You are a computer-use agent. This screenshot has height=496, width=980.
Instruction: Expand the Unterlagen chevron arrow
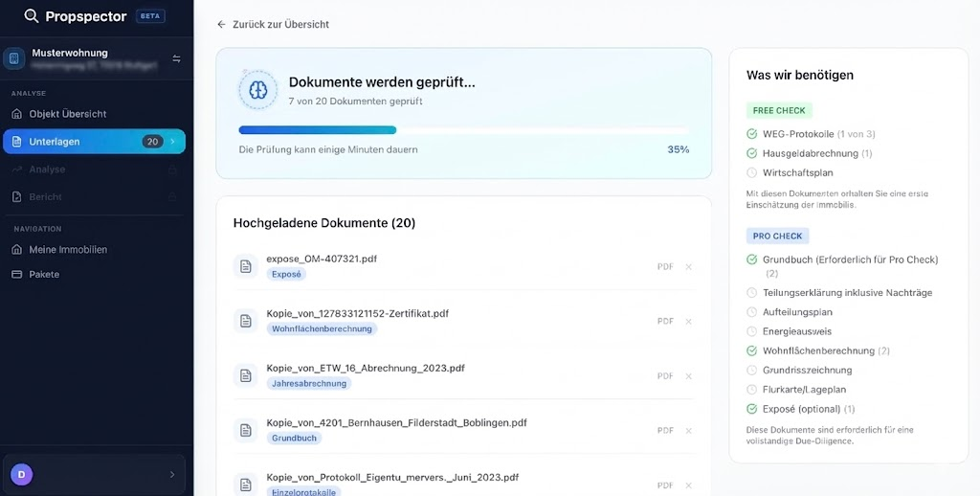(173, 142)
